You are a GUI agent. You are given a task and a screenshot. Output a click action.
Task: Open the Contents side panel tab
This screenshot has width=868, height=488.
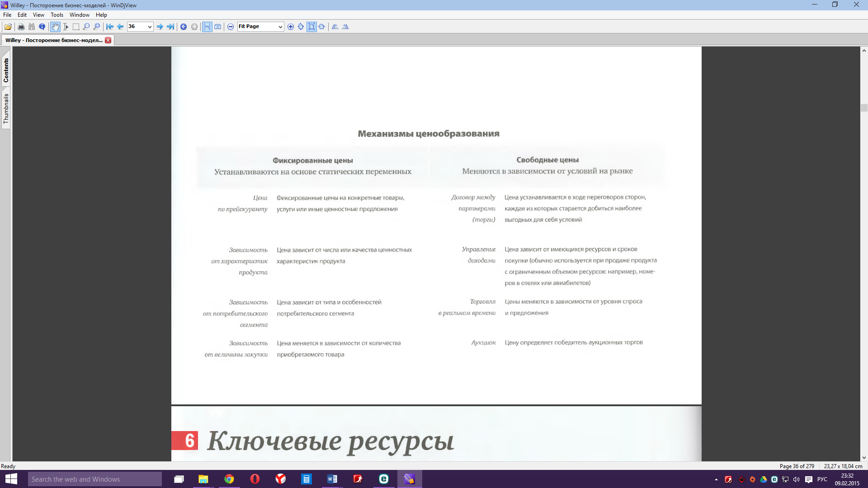point(6,70)
